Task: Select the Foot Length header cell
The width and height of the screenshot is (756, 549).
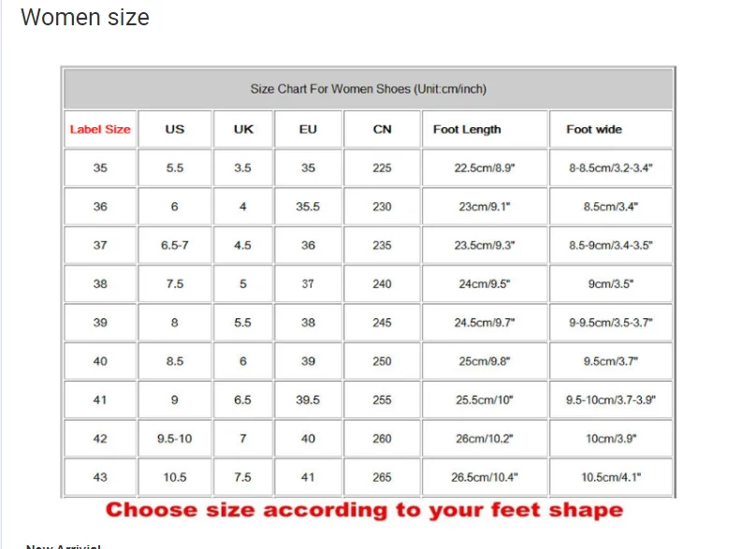Action: (x=485, y=129)
